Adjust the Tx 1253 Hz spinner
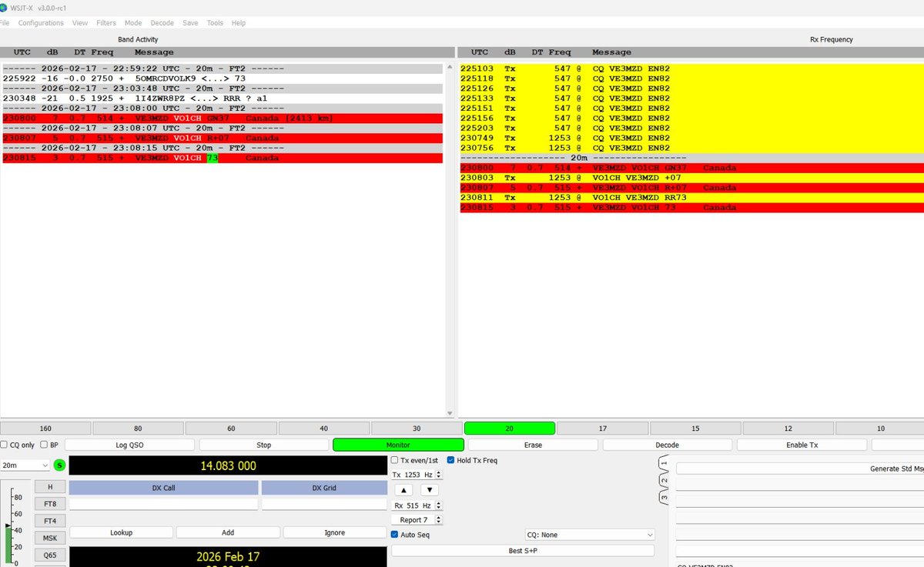This screenshot has height=567, width=924. pyautogui.click(x=417, y=475)
